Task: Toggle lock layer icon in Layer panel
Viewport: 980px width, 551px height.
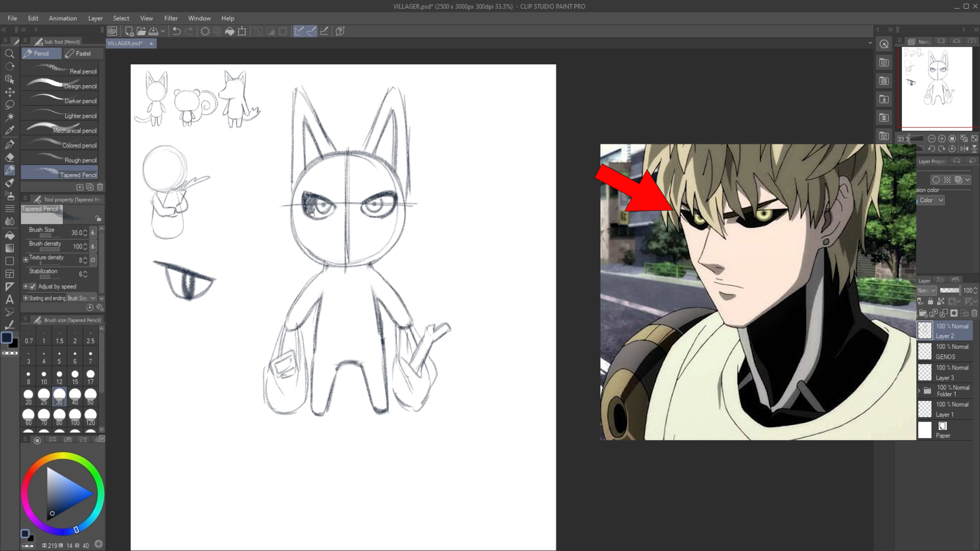Action: pyautogui.click(x=930, y=302)
